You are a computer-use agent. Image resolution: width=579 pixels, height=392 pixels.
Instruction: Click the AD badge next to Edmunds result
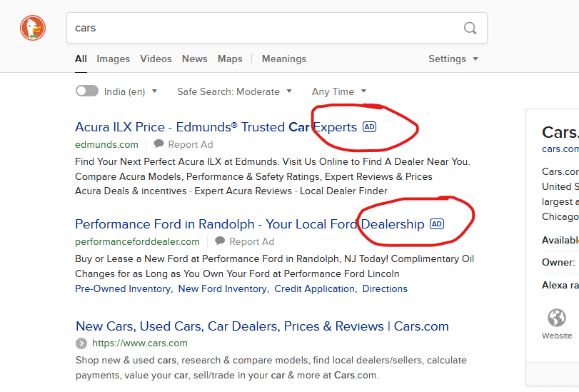coord(369,127)
